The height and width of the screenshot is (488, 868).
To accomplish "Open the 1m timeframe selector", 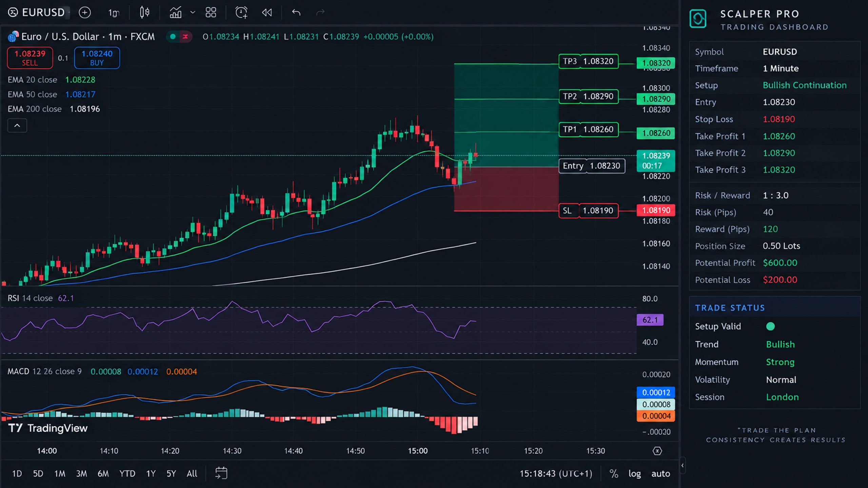I will (114, 13).
